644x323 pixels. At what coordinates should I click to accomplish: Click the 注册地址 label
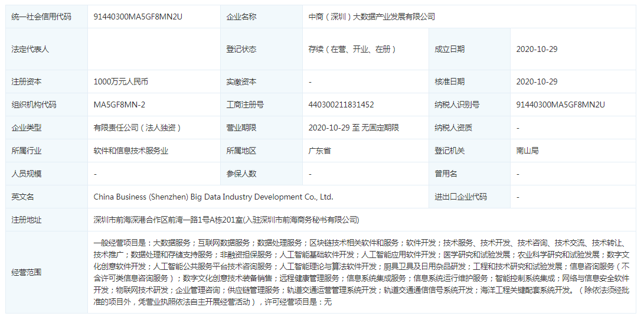pyautogui.click(x=27, y=220)
